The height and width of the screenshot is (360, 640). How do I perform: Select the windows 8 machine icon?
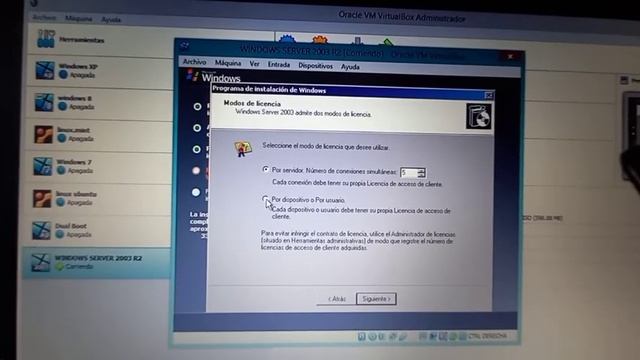click(x=44, y=102)
